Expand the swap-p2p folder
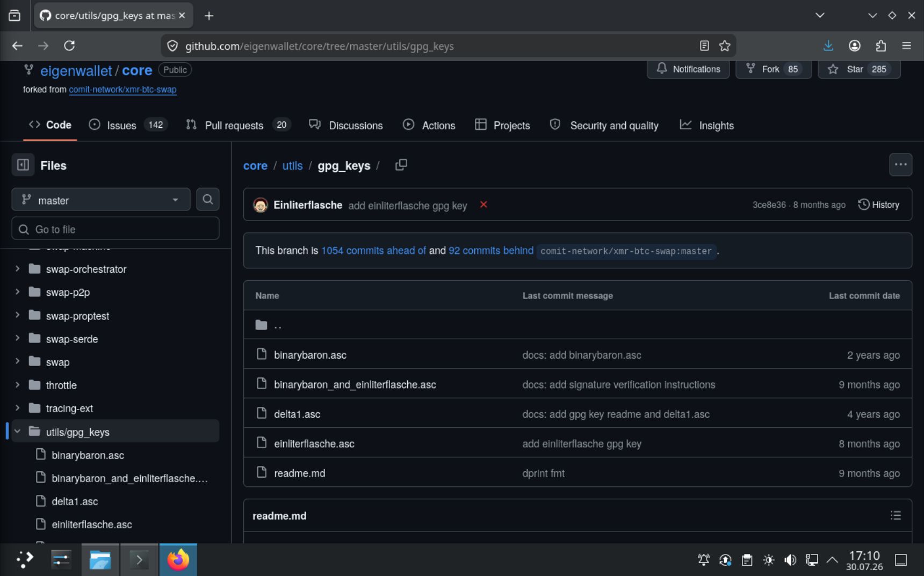The width and height of the screenshot is (924, 576). click(x=18, y=291)
